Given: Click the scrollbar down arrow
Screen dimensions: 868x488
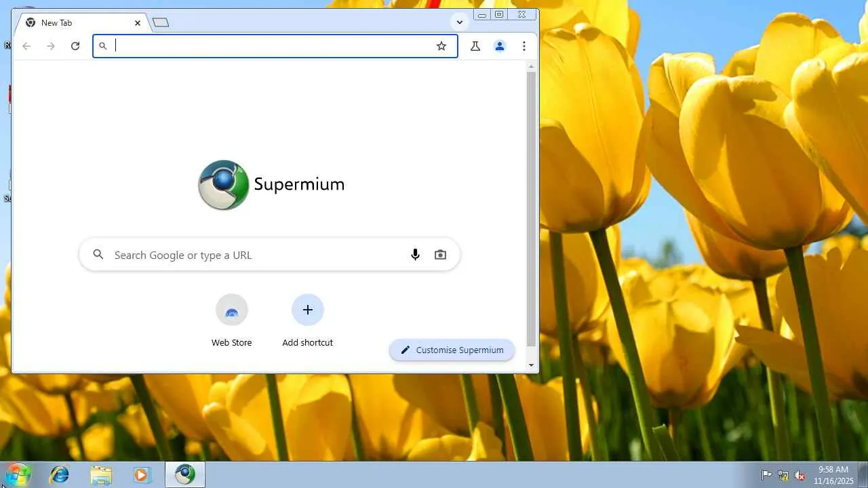Looking at the screenshot, I should 531,365.
